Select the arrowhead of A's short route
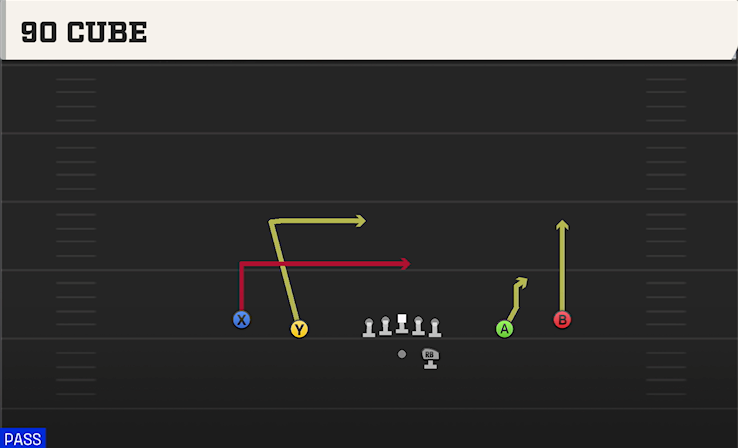Viewport: 738px width, 448px height. [x=521, y=281]
